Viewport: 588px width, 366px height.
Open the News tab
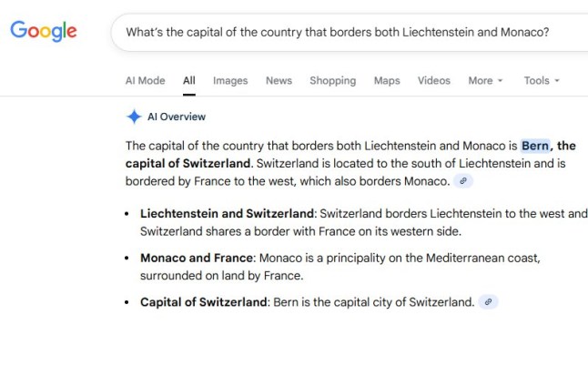coord(279,80)
